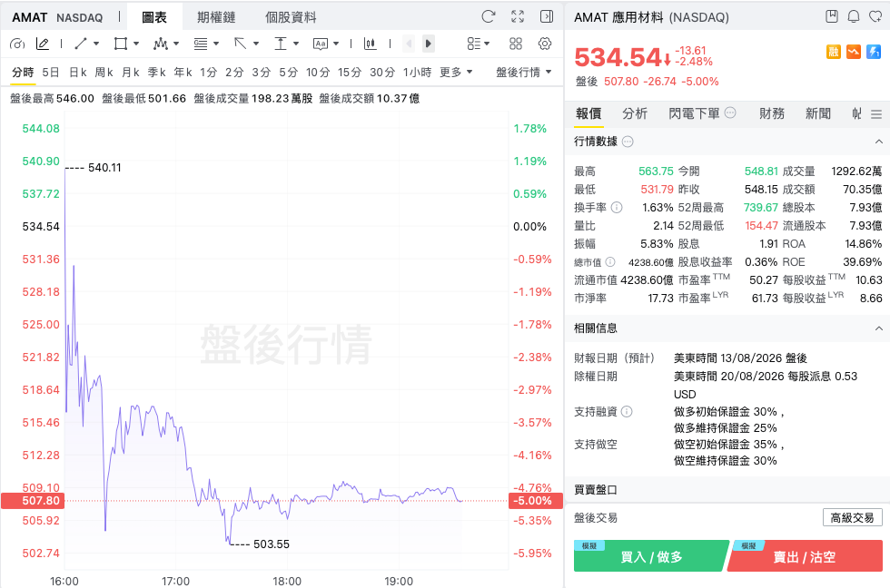Click the note bookmark icon next to AMAT
890x588 pixels.
[832, 16]
